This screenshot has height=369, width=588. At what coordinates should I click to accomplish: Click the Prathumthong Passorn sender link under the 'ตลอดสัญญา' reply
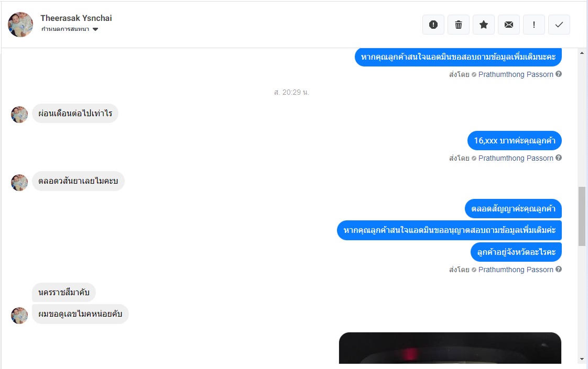[516, 270]
